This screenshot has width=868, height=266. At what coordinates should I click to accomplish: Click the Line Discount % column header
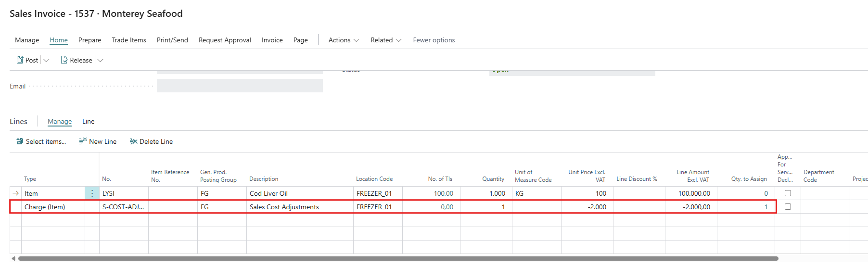coord(637,179)
